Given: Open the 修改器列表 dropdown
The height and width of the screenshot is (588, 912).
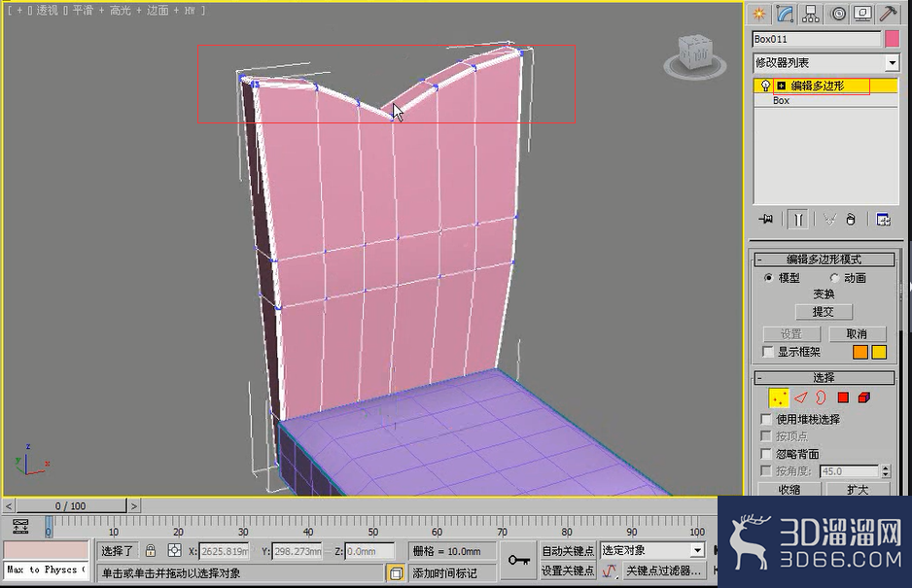Looking at the screenshot, I should point(892,62).
